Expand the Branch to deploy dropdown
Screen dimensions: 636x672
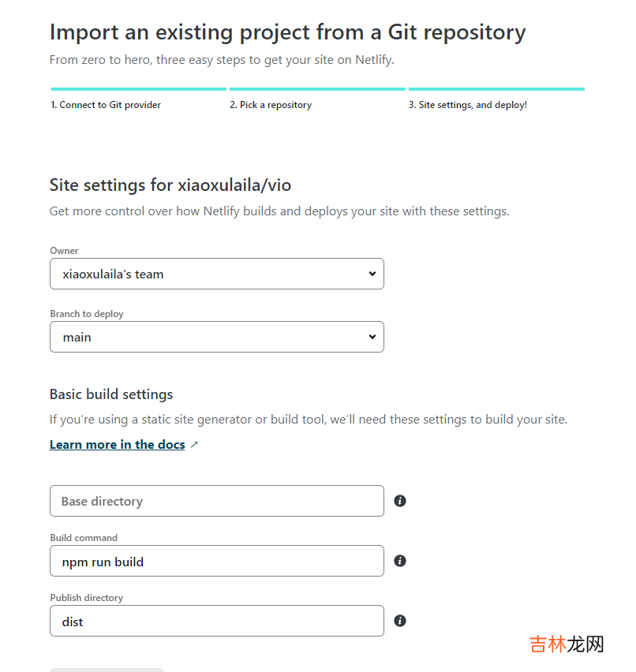pyautogui.click(x=217, y=337)
